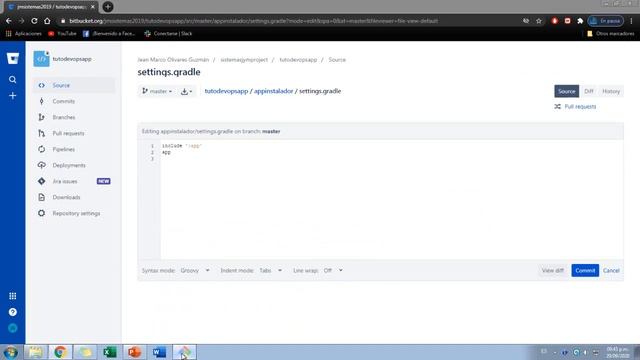Open the app switcher grid icon

click(13, 296)
